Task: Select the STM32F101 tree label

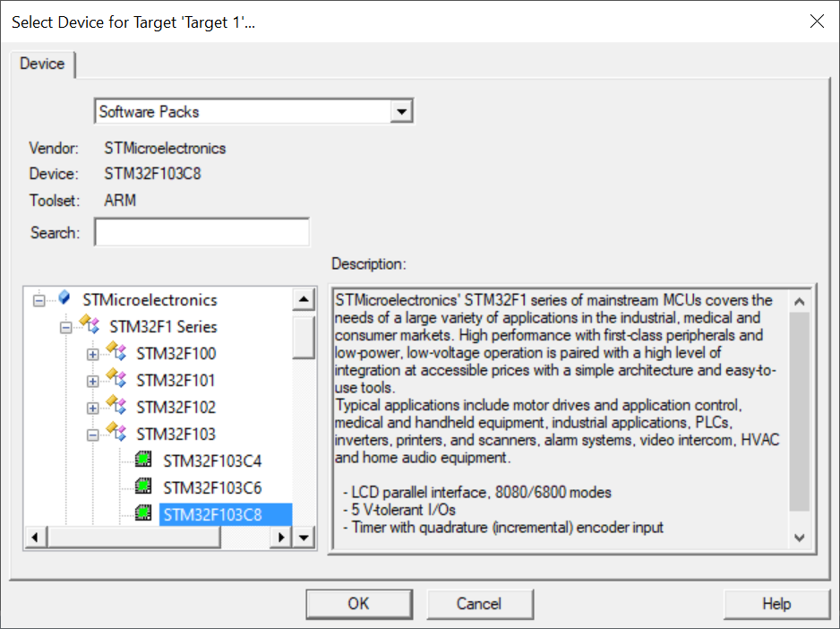Action: (x=176, y=380)
